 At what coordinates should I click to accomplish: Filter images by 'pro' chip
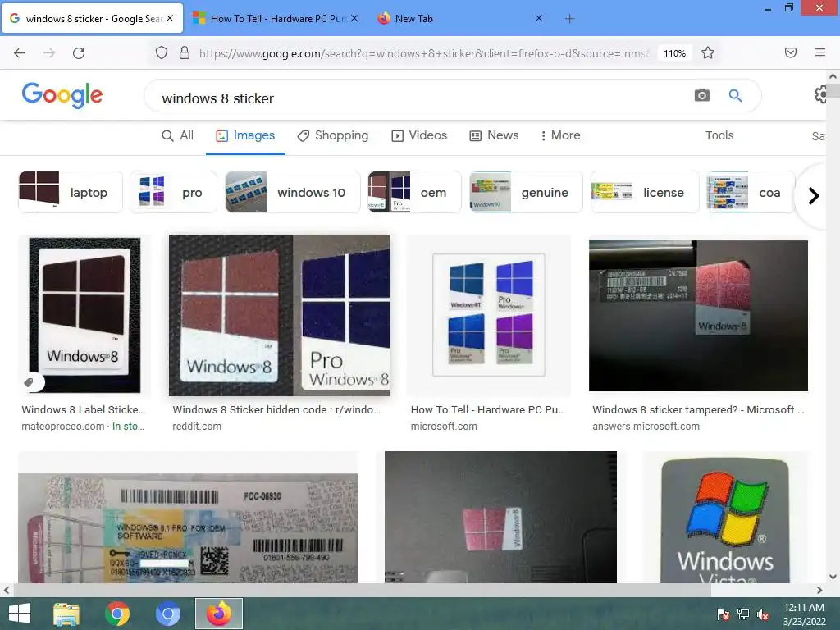point(174,192)
